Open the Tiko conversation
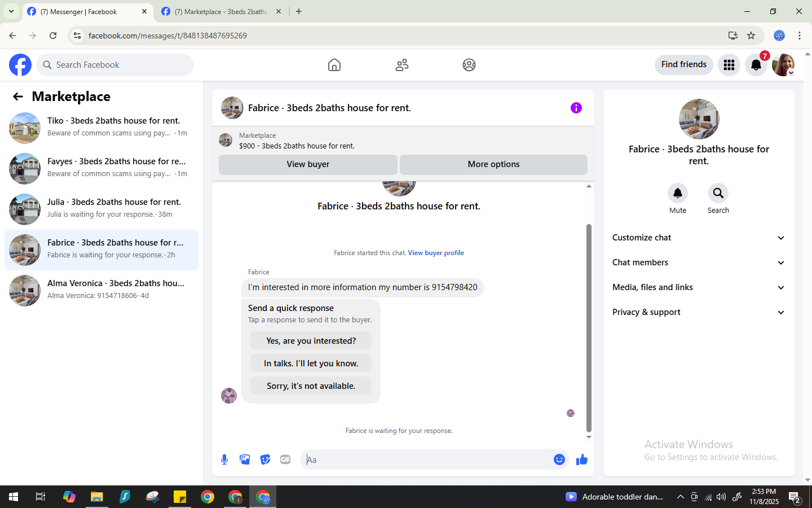Viewport: 812px width, 508px height. point(101,128)
